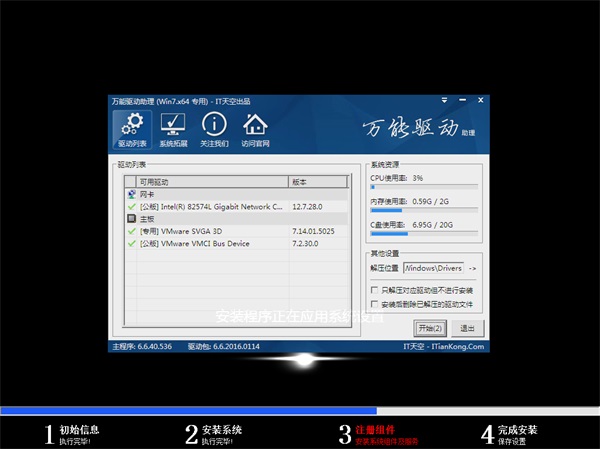600x449 pixels.
Task: Click the 版本 column header
Action: pos(316,182)
